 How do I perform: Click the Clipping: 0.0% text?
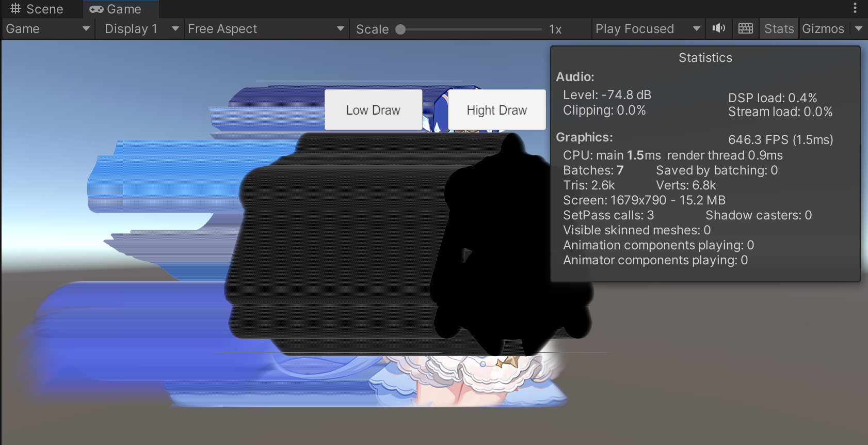[604, 110]
